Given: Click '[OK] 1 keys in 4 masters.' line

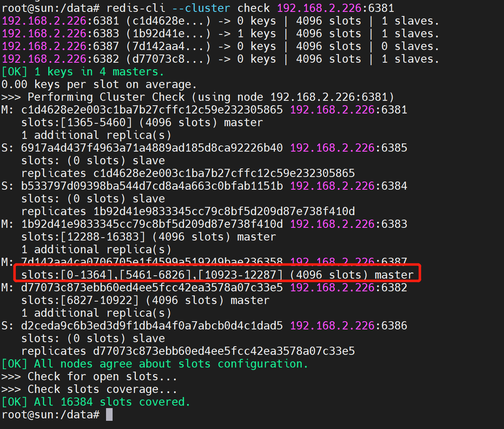Looking at the screenshot, I should [83, 72].
